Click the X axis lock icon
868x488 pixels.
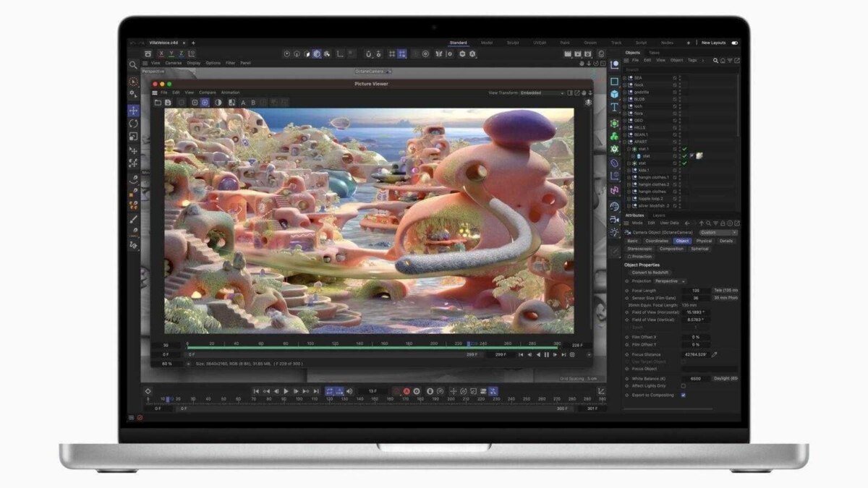point(161,53)
